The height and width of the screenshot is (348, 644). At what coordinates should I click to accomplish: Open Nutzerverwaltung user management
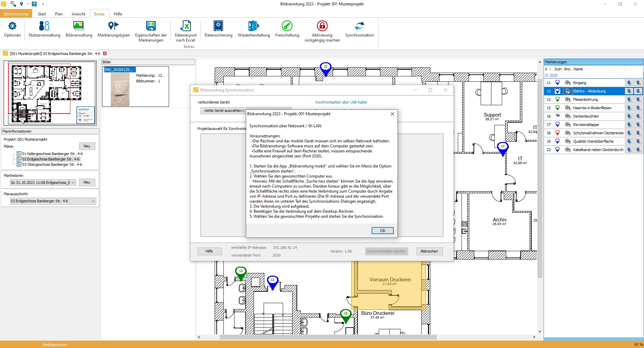pyautogui.click(x=45, y=29)
